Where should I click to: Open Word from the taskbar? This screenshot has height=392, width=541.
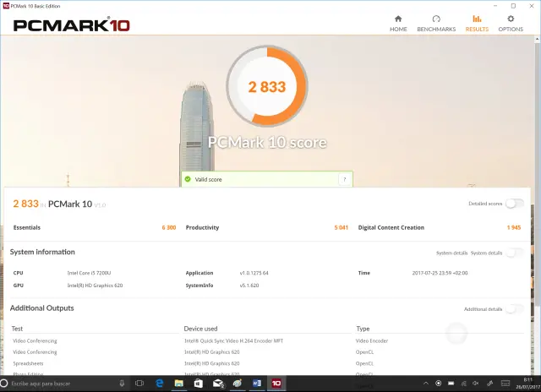256,384
